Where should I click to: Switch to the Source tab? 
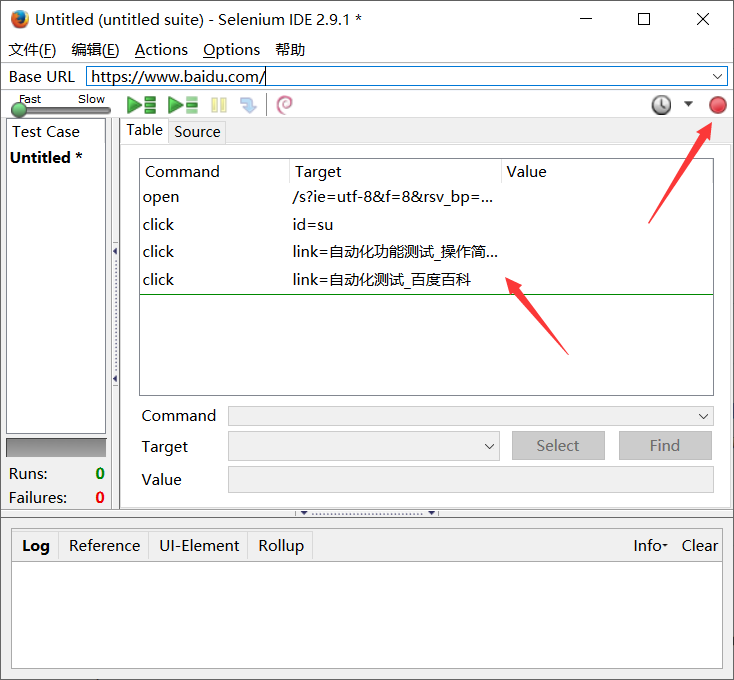(197, 132)
